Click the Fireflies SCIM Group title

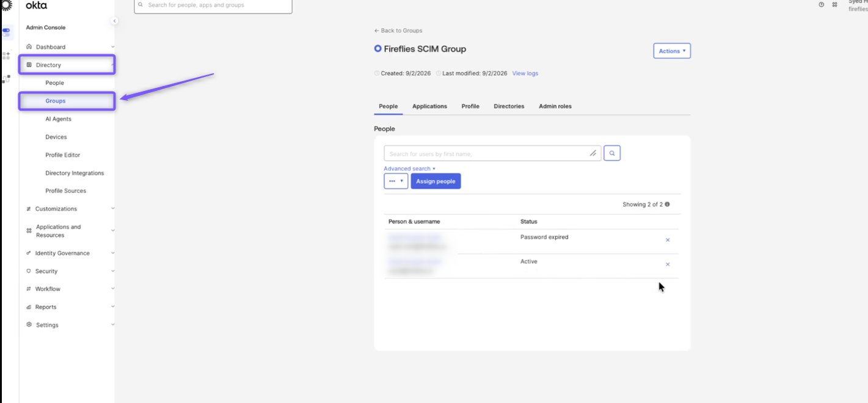[x=425, y=49]
